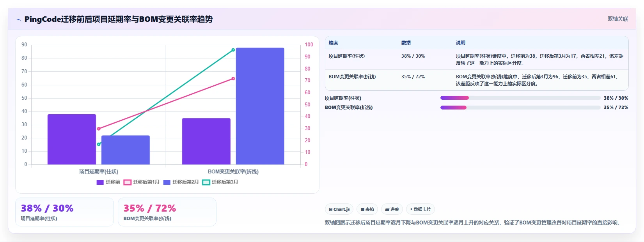Click the 数据卡片 tag chip
Viewport: 644px width, 242px height.
pyautogui.click(x=420, y=209)
